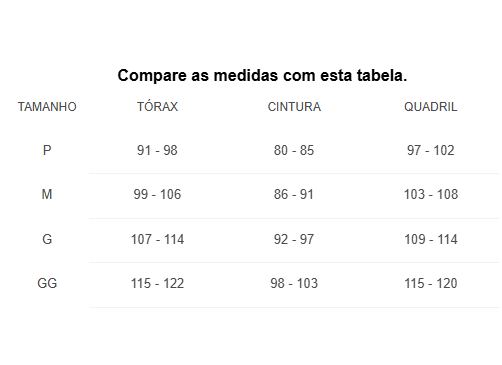The height and width of the screenshot is (365, 502).
Task: Select the size P row label
Action: (x=47, y=150)
